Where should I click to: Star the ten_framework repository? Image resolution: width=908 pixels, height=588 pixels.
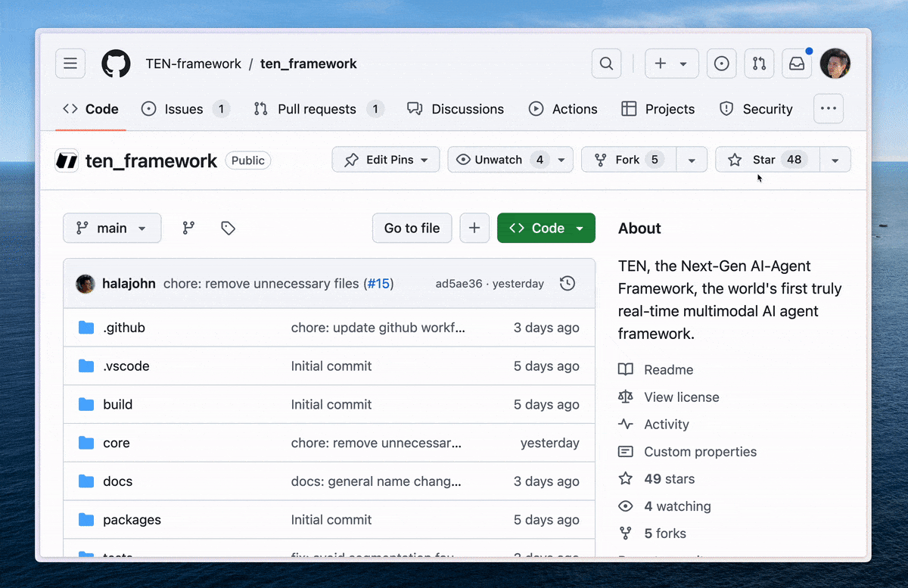pos(767,160)
